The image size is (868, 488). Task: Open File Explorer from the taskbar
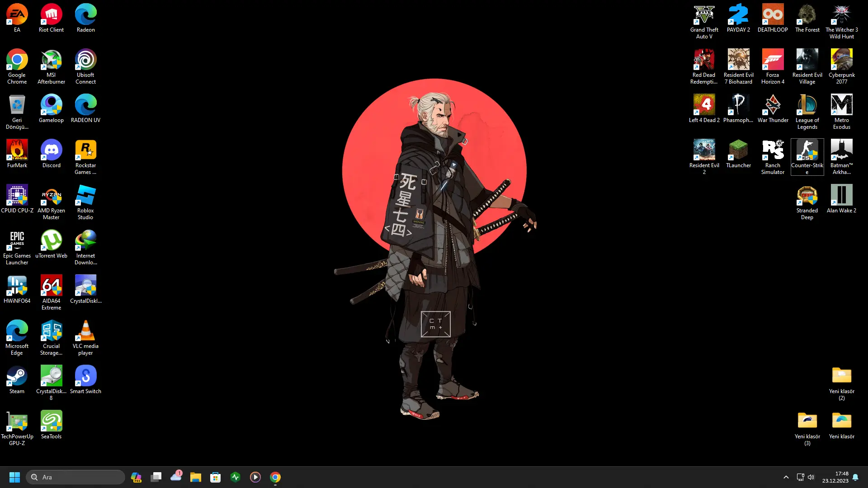(196, 477)
